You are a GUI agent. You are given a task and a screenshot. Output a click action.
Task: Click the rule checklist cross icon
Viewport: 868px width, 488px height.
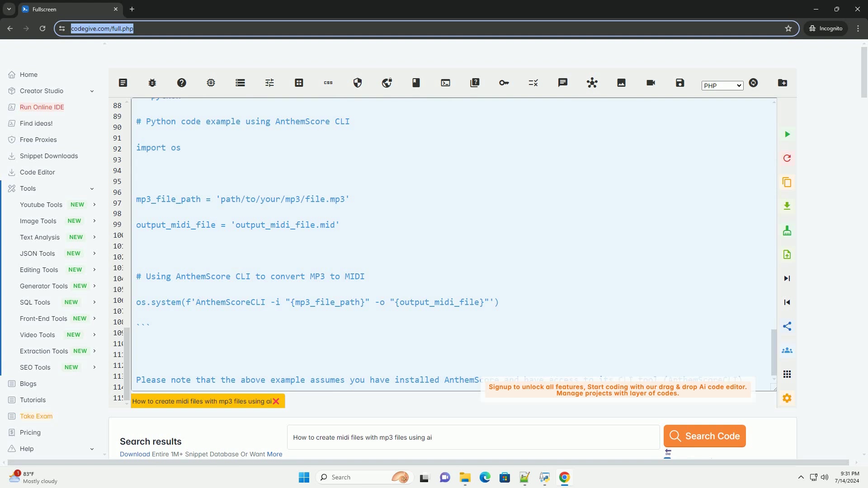point(533,83)
